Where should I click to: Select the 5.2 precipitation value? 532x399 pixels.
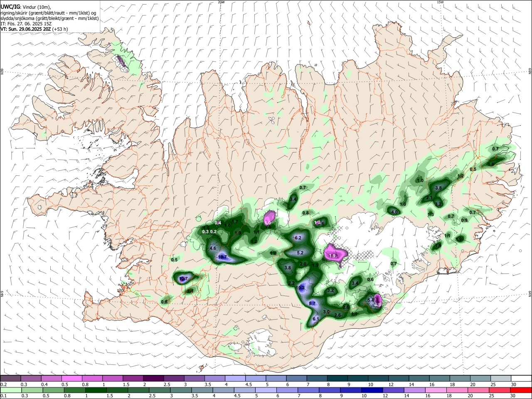pos(300,253)
